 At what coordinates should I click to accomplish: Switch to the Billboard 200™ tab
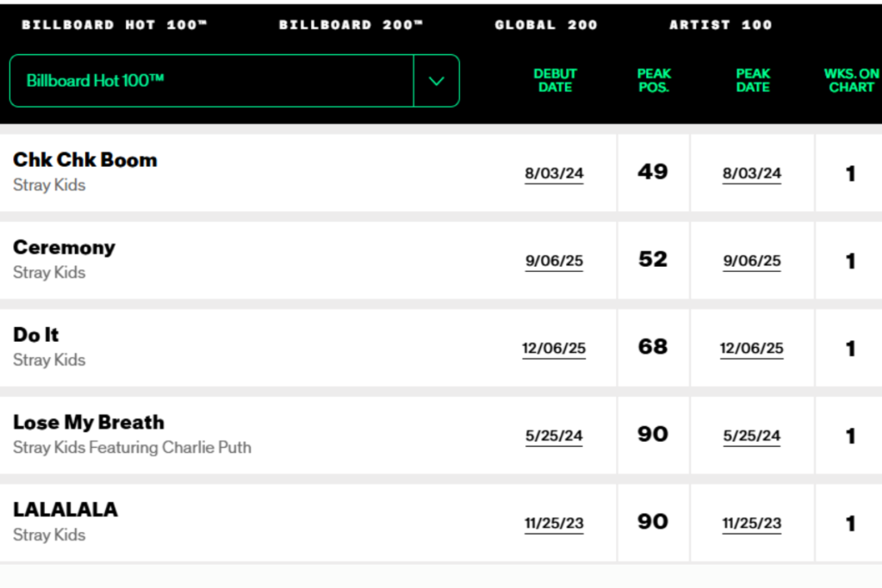click(351, 24)
